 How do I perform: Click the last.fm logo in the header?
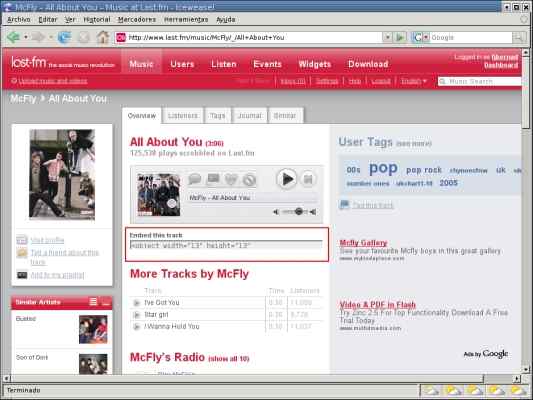(28, 63)
